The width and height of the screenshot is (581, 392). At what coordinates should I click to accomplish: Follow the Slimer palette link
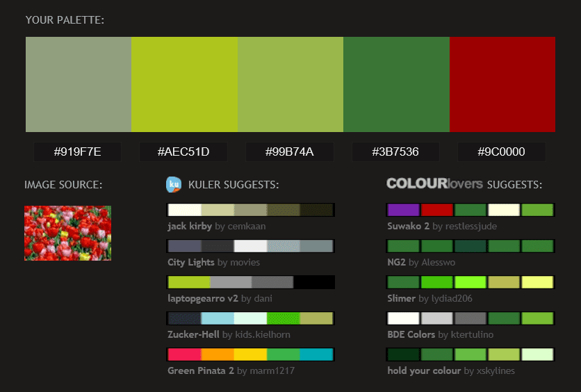tap(401, 298)
